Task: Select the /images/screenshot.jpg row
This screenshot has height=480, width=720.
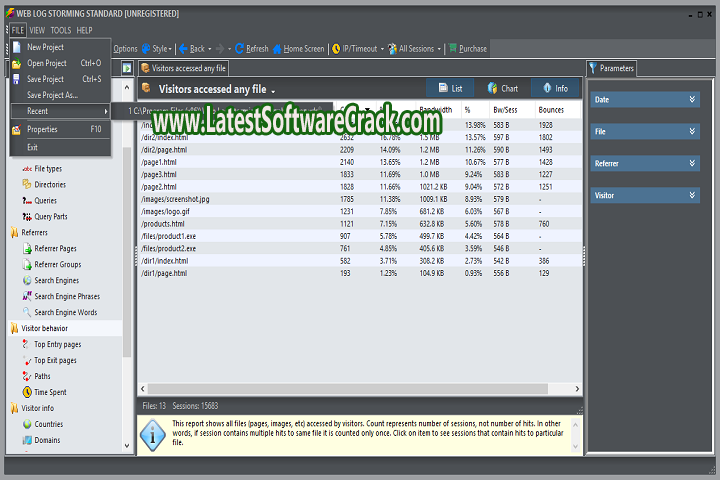Action: pos(360,199)
